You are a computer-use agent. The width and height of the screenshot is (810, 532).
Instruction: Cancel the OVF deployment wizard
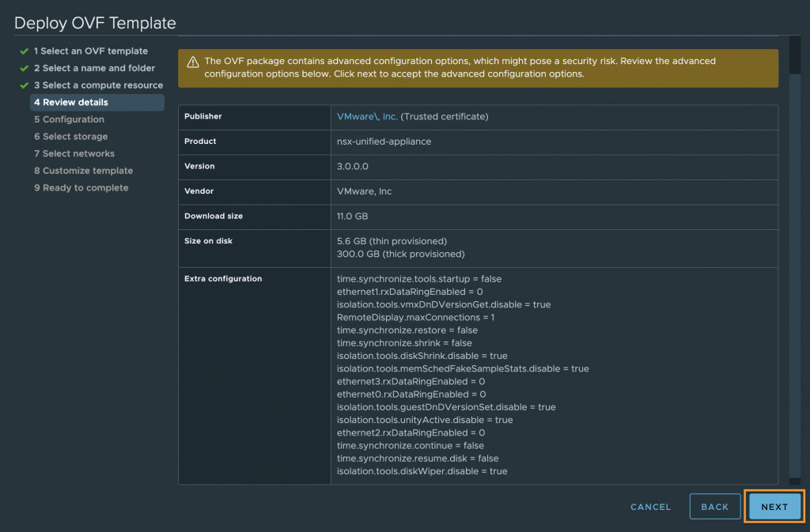pos(650,507)
